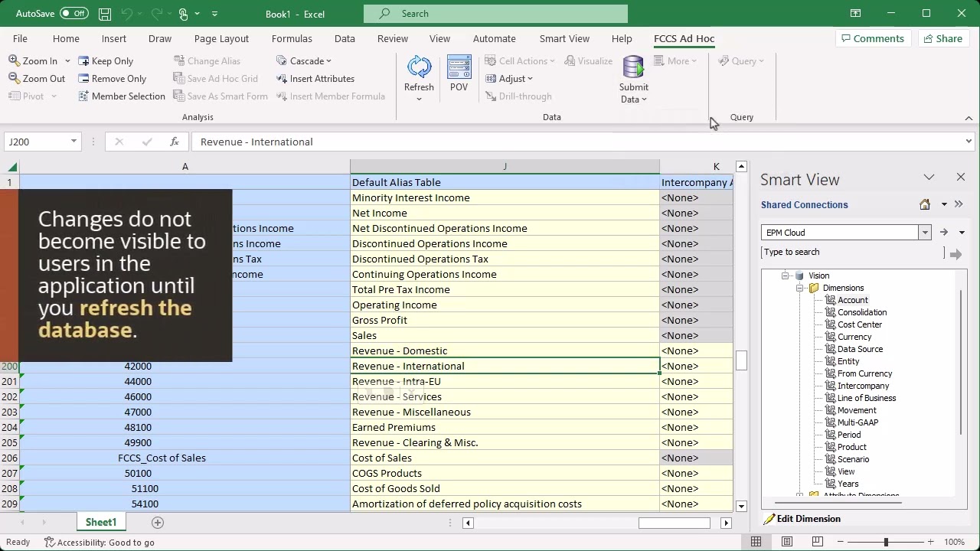The image size is (980, 551).
Task: Collapse the ribbon with chevron
Action: [x=969, y=118]
